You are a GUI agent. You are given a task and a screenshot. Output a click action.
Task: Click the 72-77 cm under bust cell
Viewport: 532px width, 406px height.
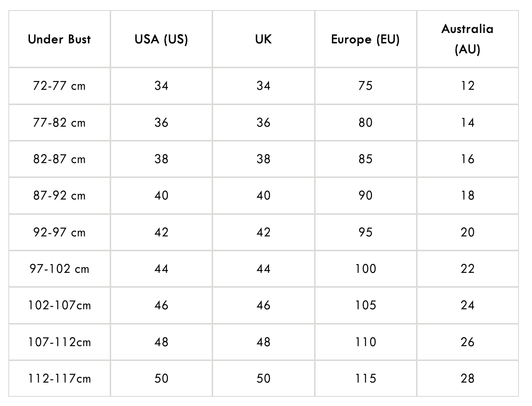click(59, 86)
